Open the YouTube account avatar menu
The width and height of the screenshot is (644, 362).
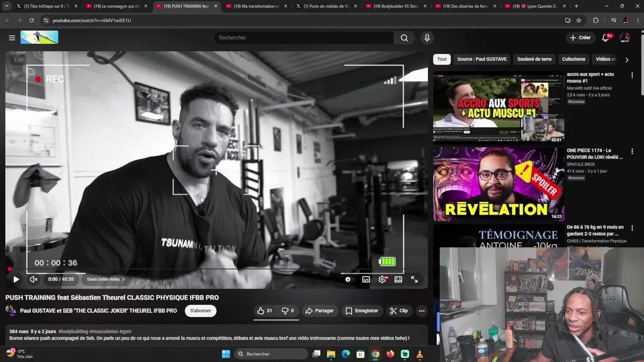point(625,38)
